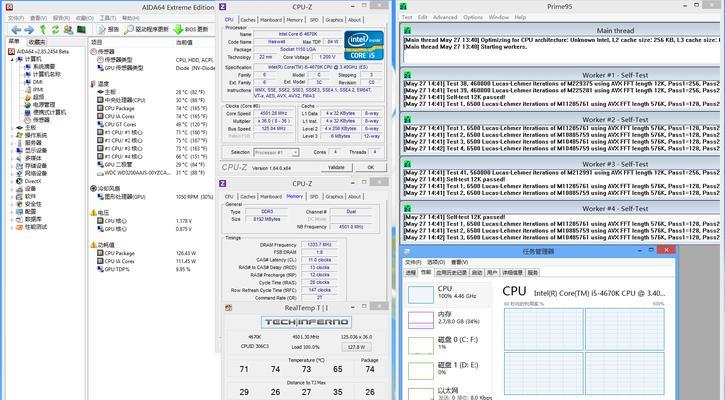Image resolution: width=725 pixels, height=400 pixels.
Task: Open the Graphics tab in the CPU-Z memory window
Action: (x=334, y=197)
